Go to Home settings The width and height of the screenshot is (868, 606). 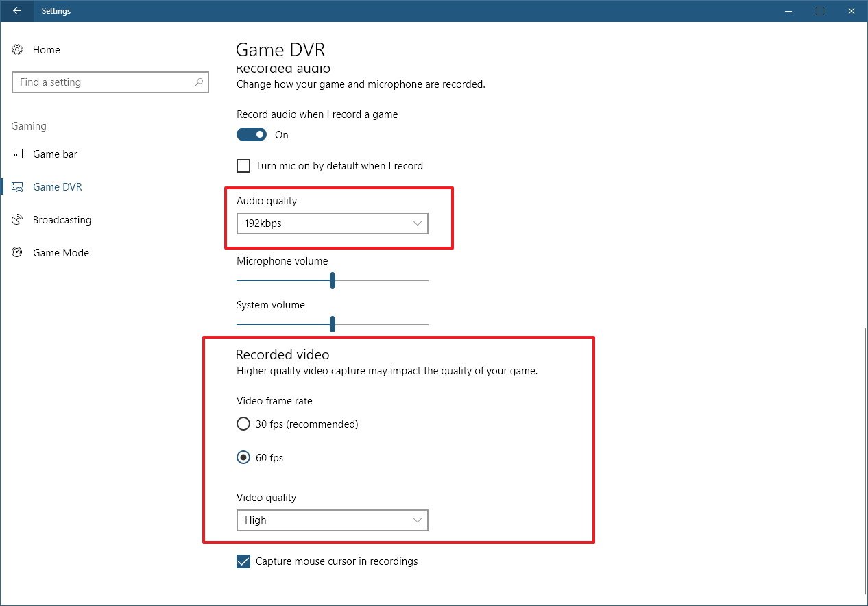coord(46,50)
